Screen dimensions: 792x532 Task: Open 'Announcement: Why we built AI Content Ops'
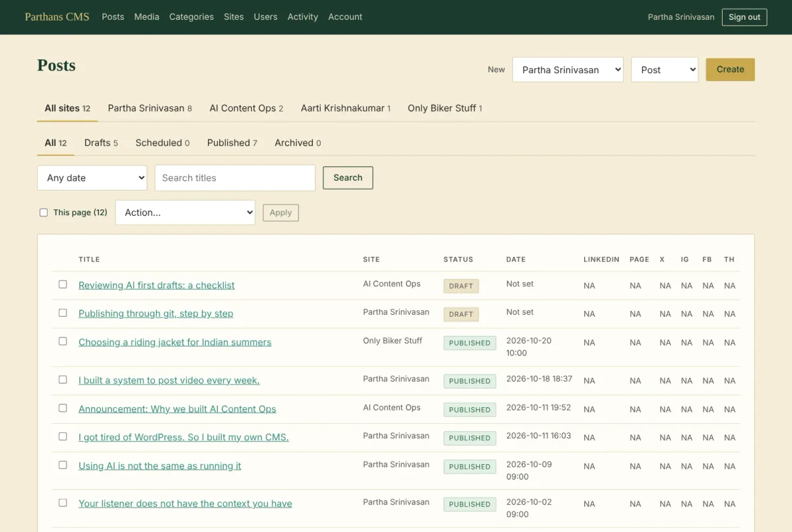[177, 409]
